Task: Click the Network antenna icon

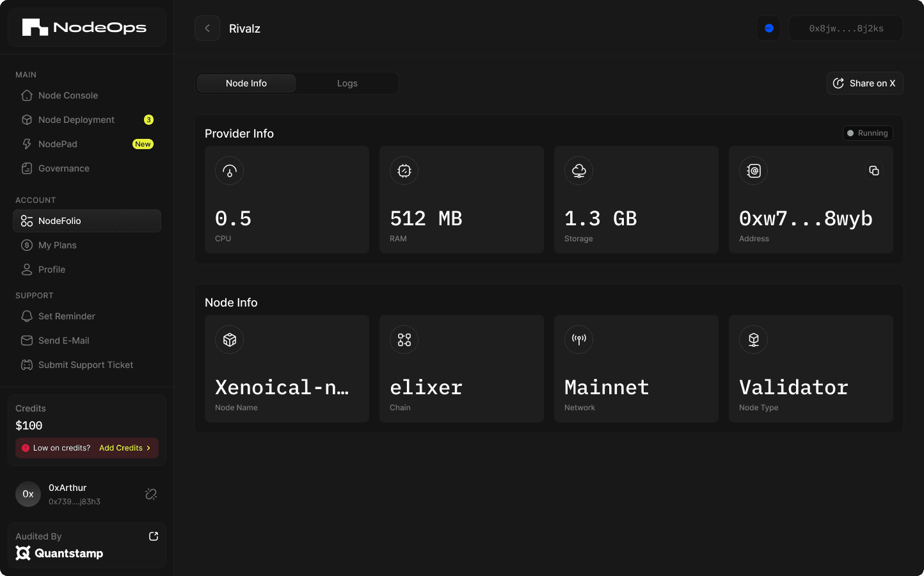Action: [579, 340]
